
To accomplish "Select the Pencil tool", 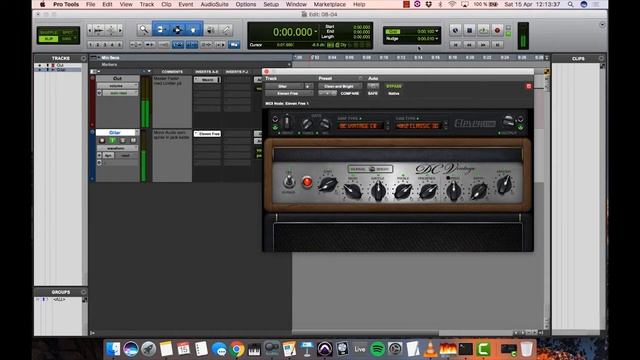I will (x=226, y=29).
